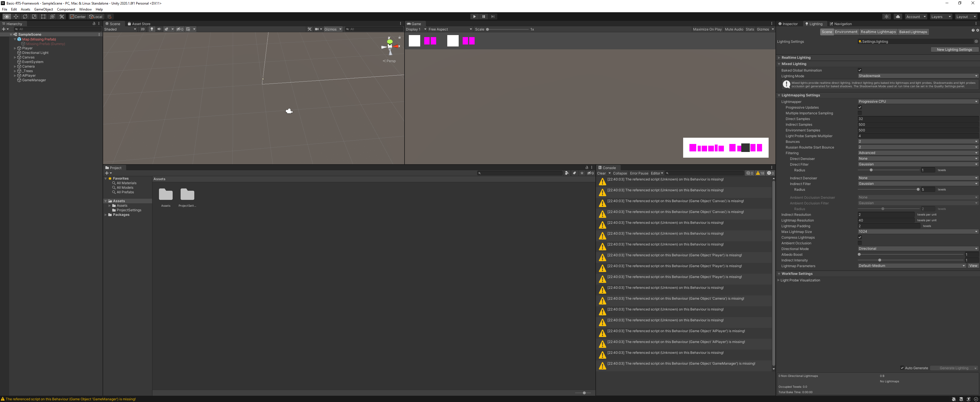Image resolution: width=980 pixels, height=402 pixels.
Task: Enable Multiple Importance Sampling
Action: [860, 113]
